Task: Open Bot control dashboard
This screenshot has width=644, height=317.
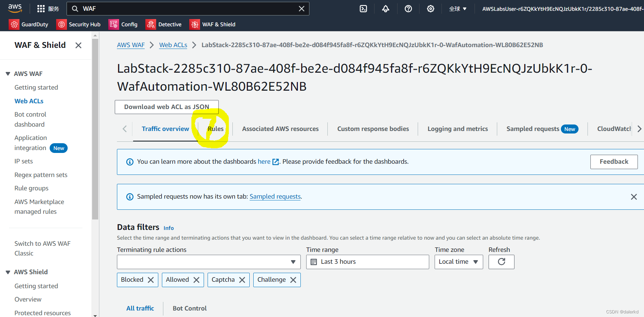Action: point(30,119)
